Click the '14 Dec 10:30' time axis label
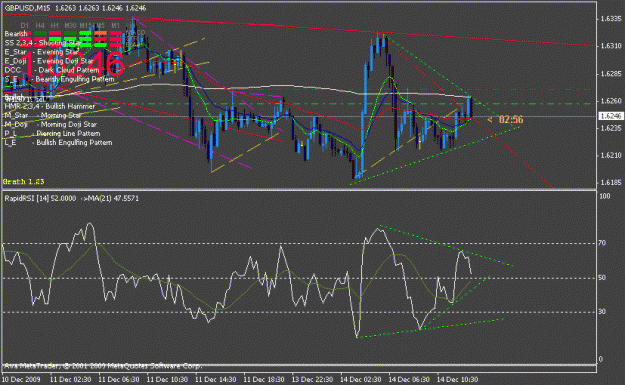625x385 pixels. coord(458,379)
